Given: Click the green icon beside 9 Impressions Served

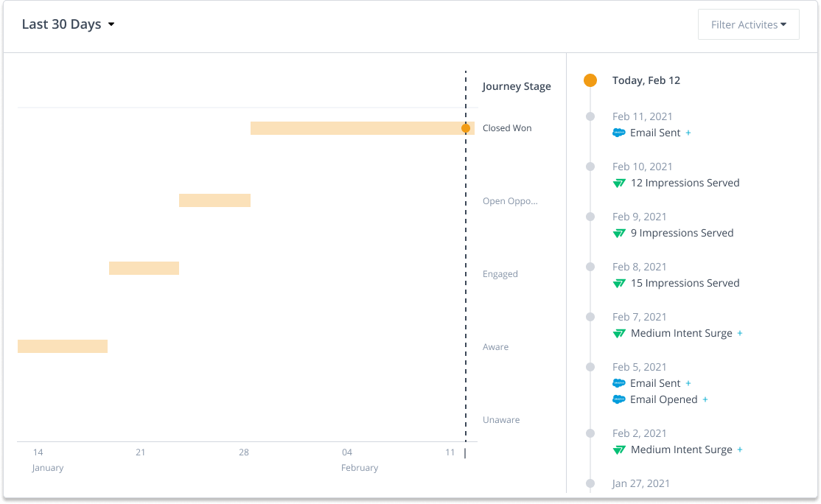Looking at the screenshot, I should [x=619, y=233].
